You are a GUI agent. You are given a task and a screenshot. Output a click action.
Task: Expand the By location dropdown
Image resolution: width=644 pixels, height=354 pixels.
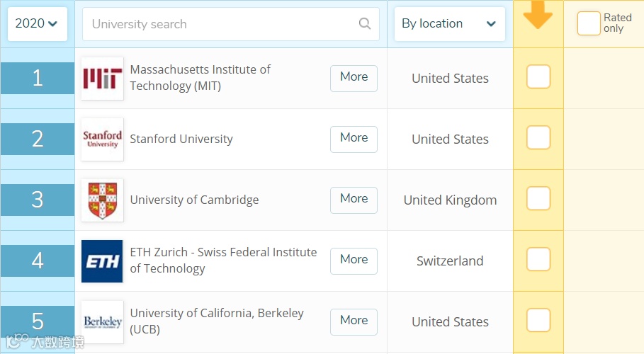[x=449, y=24]
